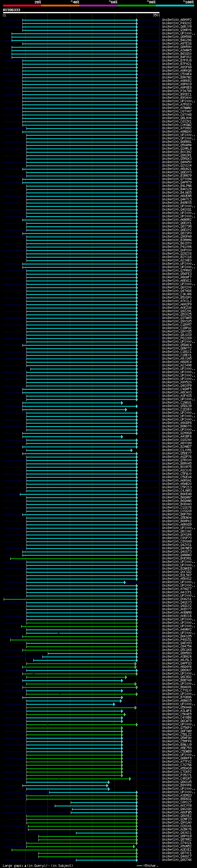The image size is (197, 868).
Task: Click the green ~80% legend segment
Action: 137,6
